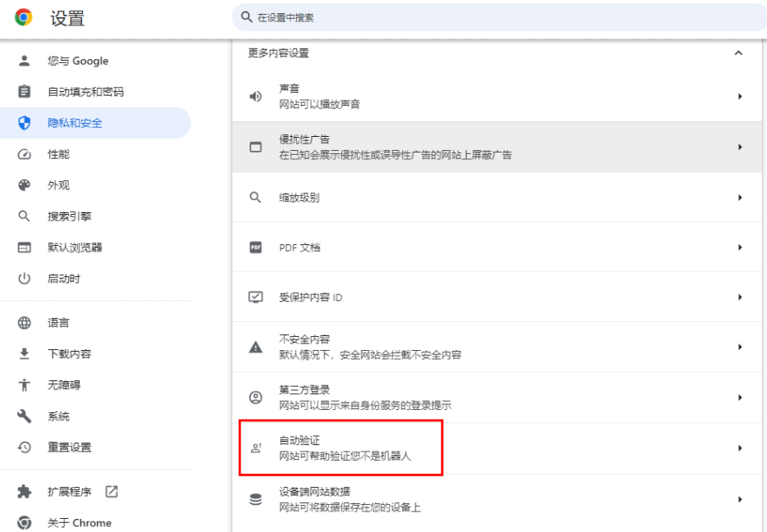Open the 自动验证 row arrow
The height and width of the screenshot is (532, 767).
740,448
